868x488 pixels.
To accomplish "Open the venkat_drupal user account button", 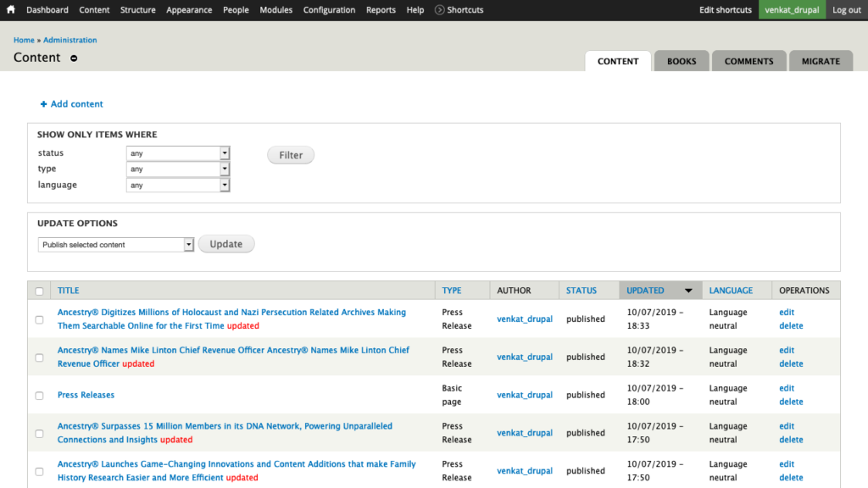I will click(x=792, y=10).
